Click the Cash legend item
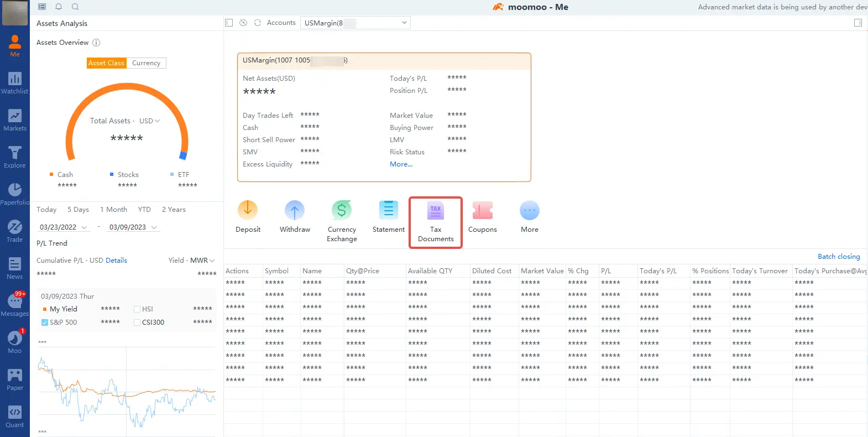 61,175
